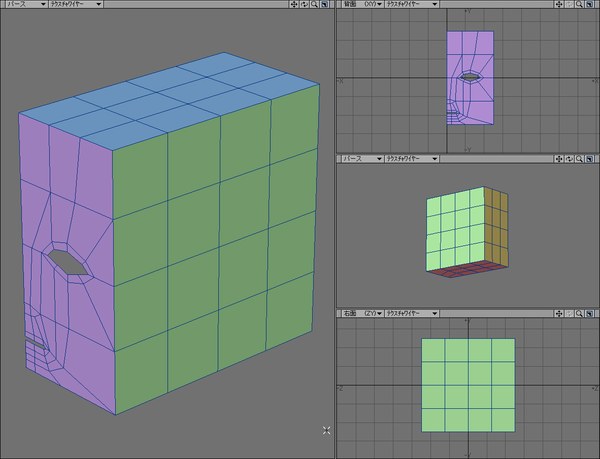Click the -X axis label in the 背面 (XY) viewport

(340, 81)
